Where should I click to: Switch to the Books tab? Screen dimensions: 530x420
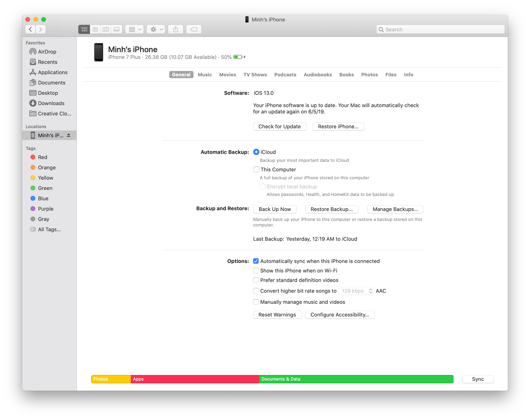(346, 75)
